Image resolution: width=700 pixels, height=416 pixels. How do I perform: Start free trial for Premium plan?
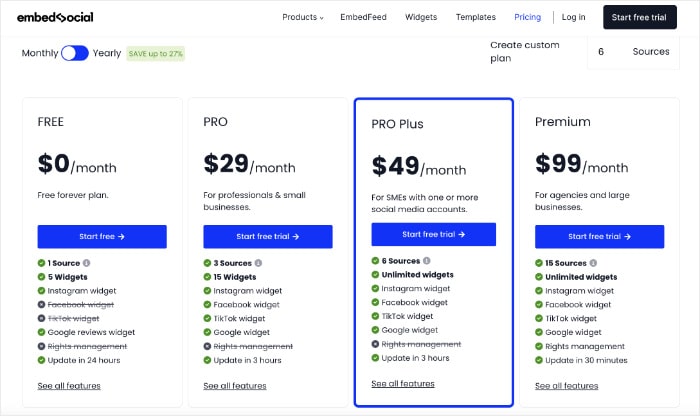[600, 237]
